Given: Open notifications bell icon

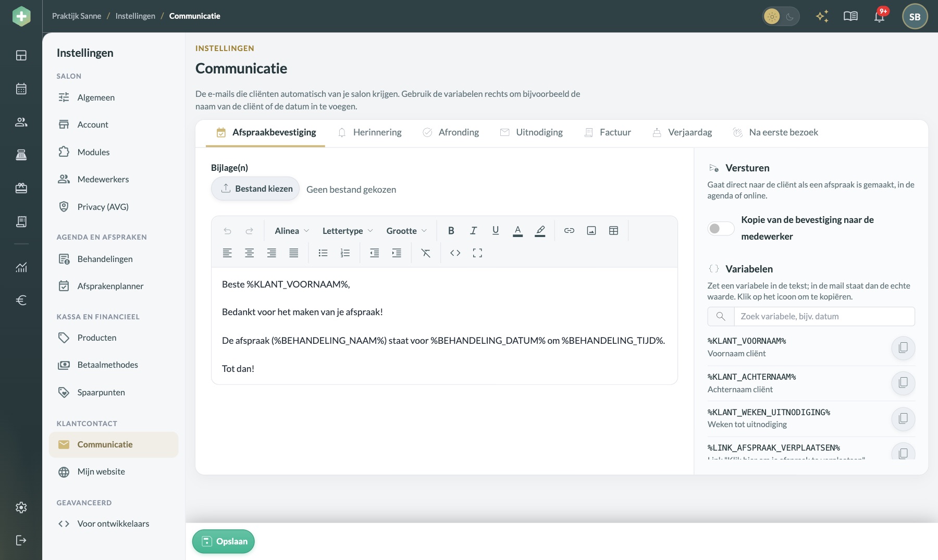Looking at the screenshot, I should (x=880, y=16).
